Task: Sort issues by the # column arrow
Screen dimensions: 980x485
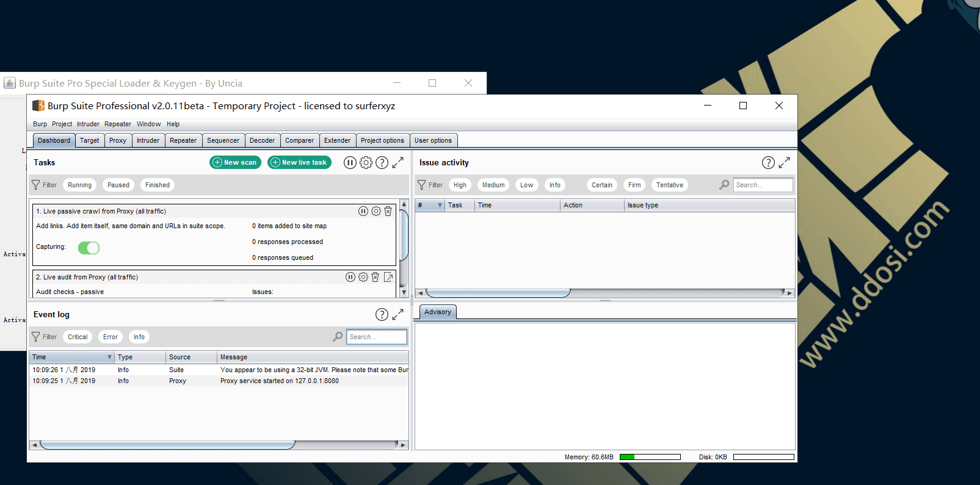Action: [x=440, y=205]
